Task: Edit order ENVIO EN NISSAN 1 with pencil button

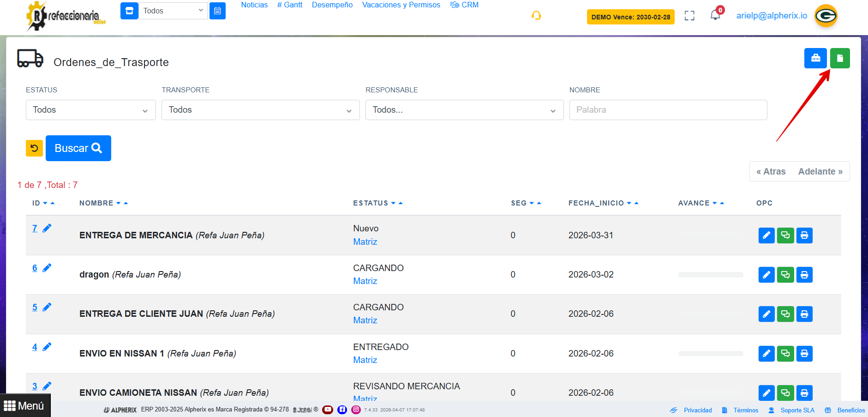Action: (x=766, y=354)
